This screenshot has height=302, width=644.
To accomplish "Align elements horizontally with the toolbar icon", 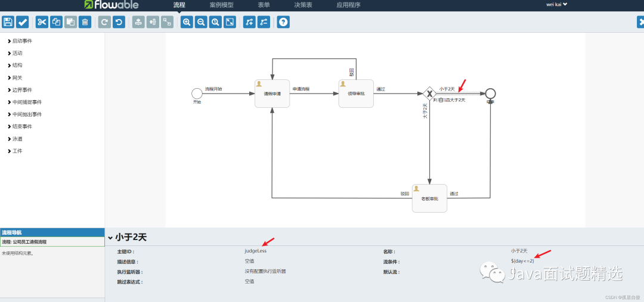I will pos(153,22).
